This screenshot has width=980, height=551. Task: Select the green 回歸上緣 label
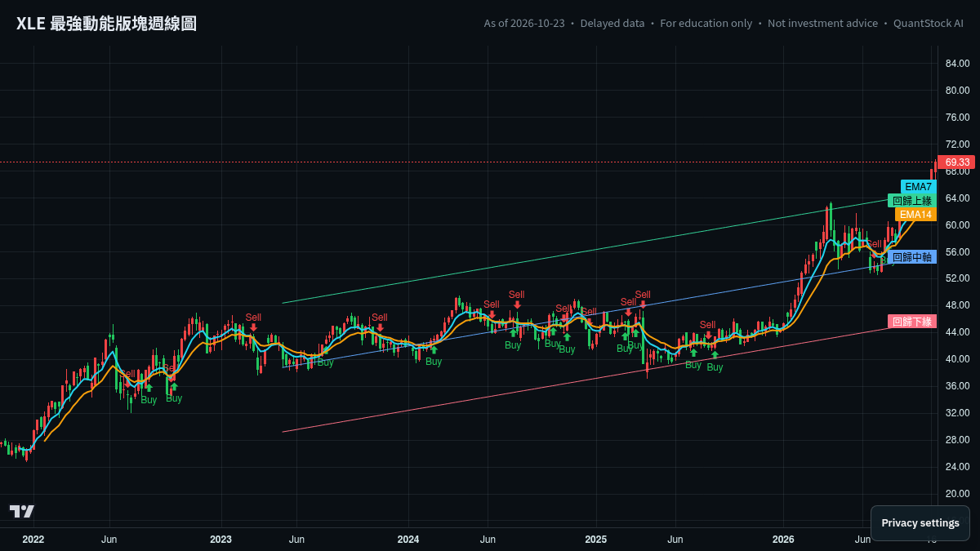pyautogui.click(x=911, y=201)
